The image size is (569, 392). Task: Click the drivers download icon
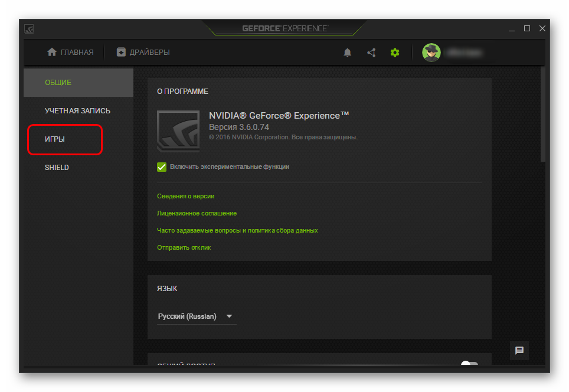click(x=121, y=52)
